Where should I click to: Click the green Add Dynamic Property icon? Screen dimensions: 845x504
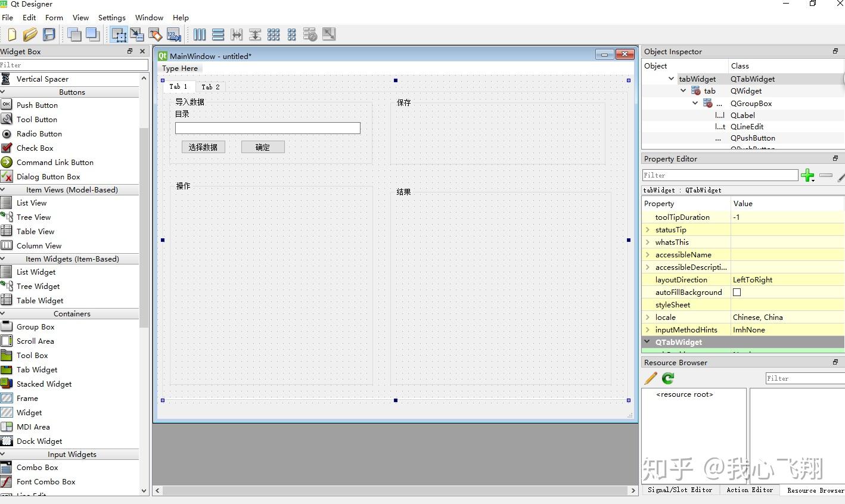click(807, 175)
